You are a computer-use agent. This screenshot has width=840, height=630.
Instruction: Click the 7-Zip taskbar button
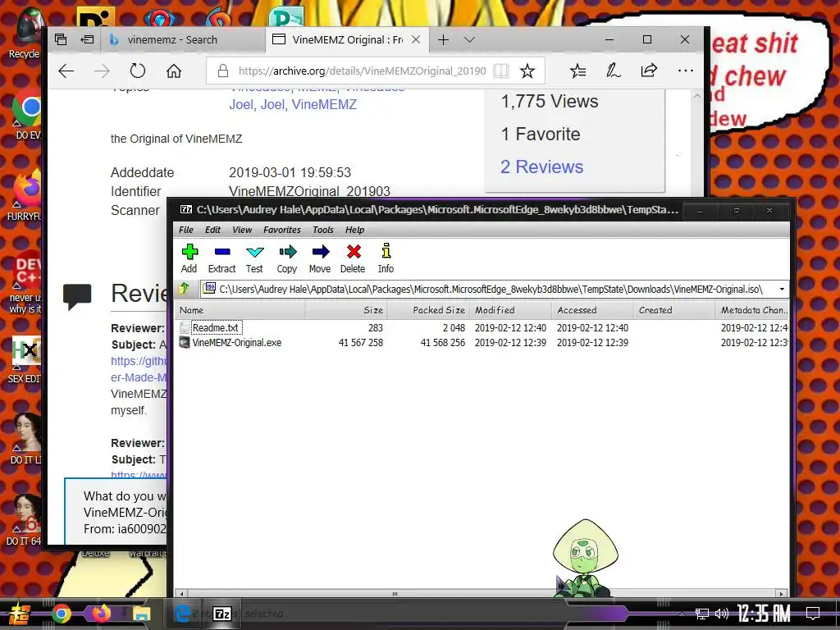click(222, 614)
